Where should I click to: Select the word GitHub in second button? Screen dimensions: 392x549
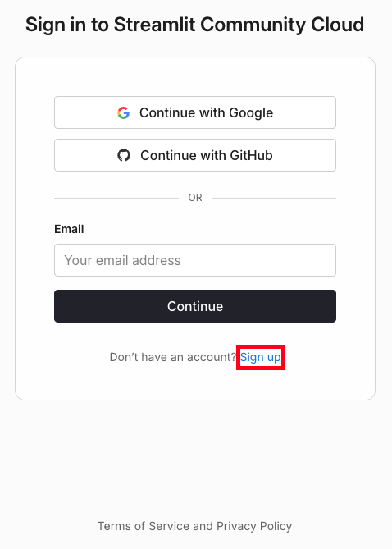pyautogui.click(x=251, y=155)
